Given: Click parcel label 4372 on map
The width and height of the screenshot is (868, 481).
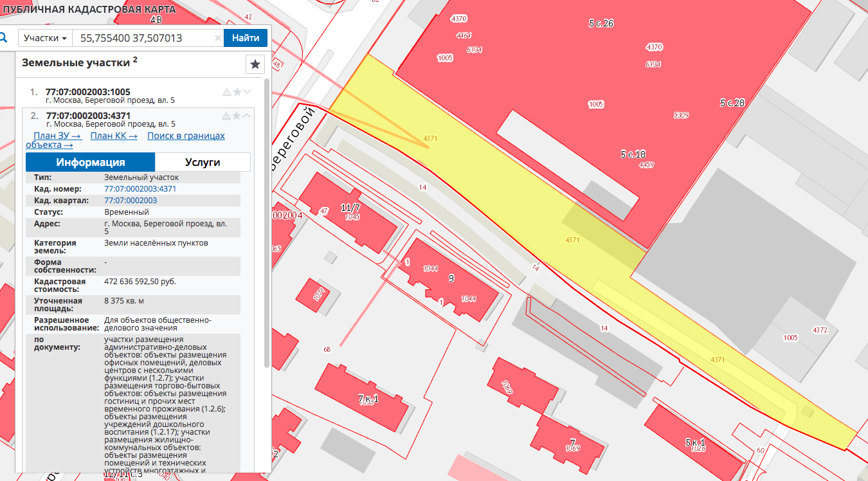Looking at the screenshot, I should [x=820, y=330].
